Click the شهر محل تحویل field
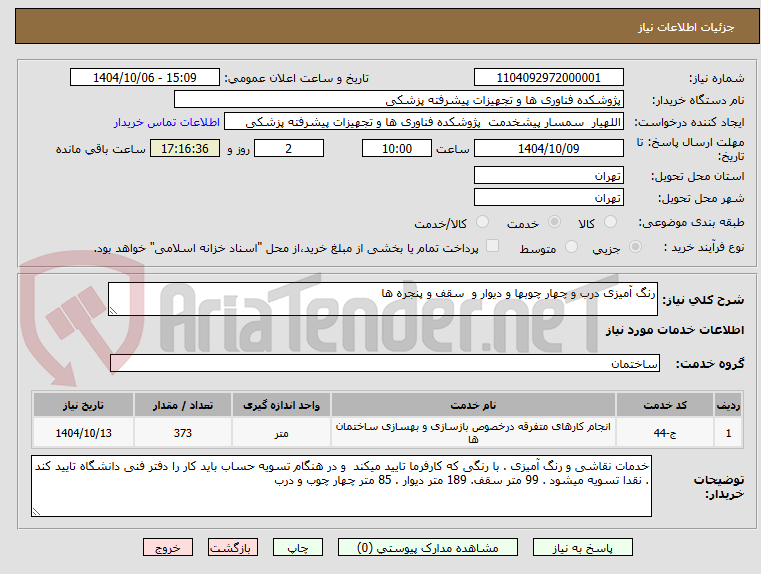761x574 pixels. pyautogui.click(x=549, y=197)
